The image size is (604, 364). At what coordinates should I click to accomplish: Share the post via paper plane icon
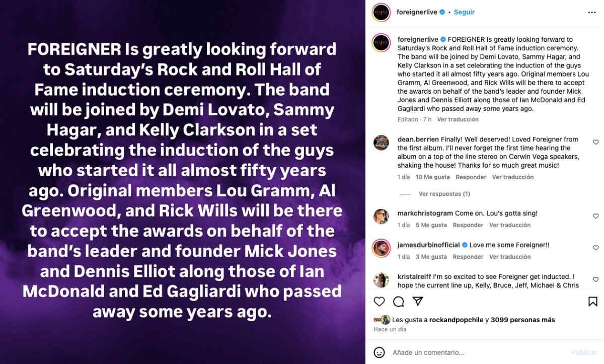tap(417, 302)
